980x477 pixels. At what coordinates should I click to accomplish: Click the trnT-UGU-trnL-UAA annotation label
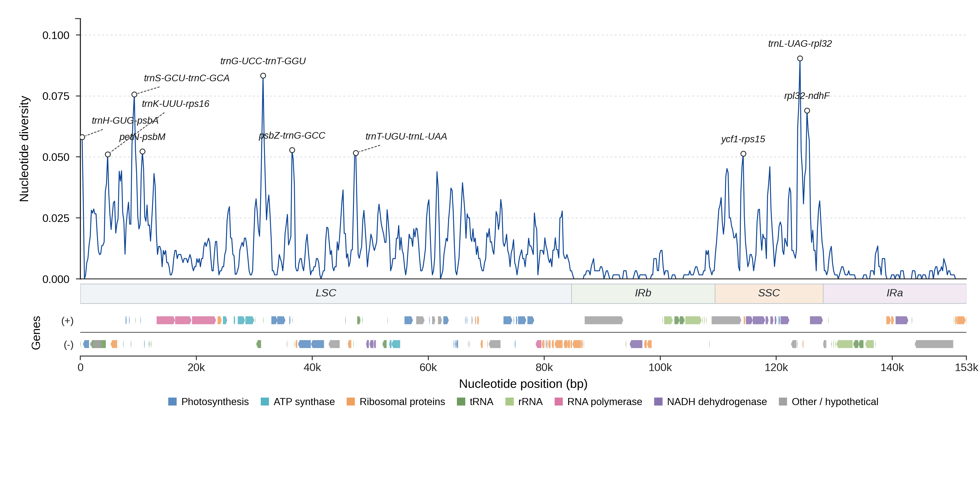406,136
